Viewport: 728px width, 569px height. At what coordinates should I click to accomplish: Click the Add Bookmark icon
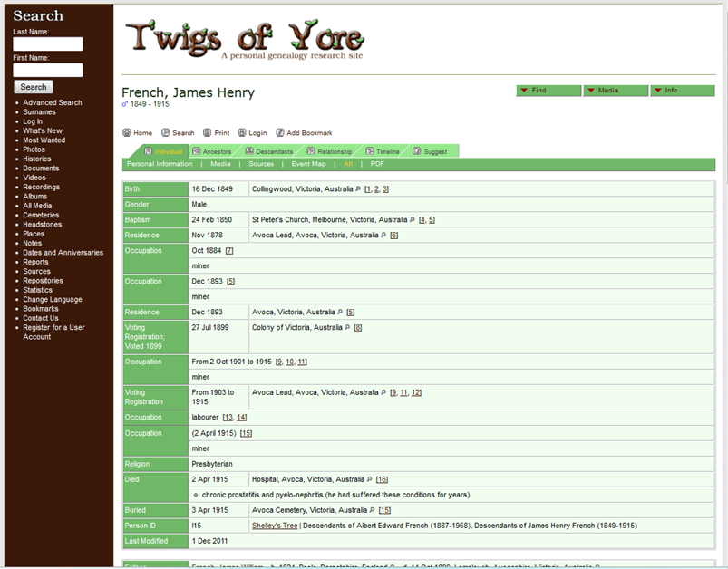click(x=280, y=132)
